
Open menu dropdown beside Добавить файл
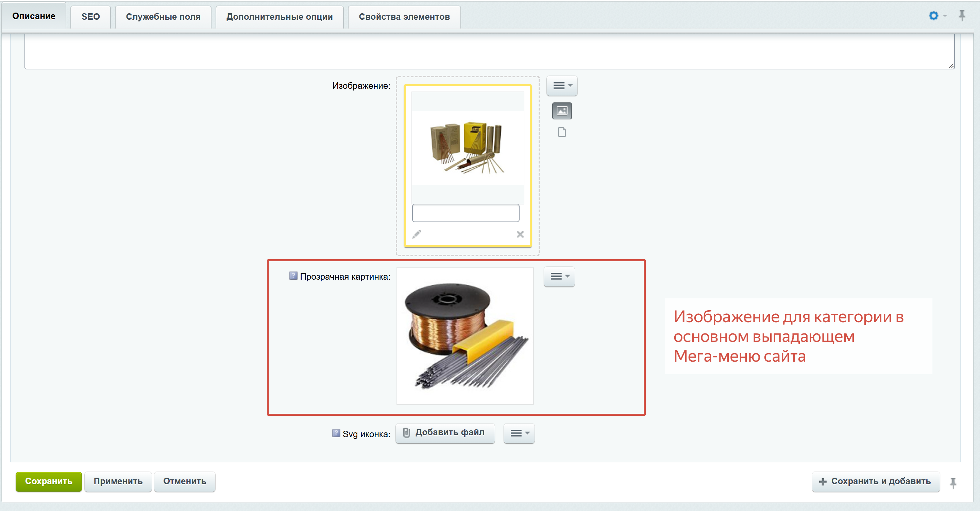coord(519,433)
